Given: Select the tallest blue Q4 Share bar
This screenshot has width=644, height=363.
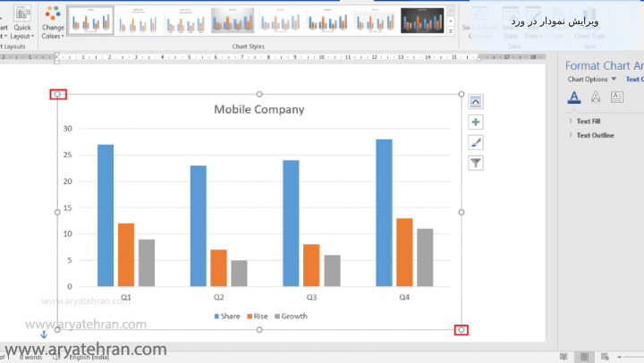Looking at the screenshot, I should point(384,213).
